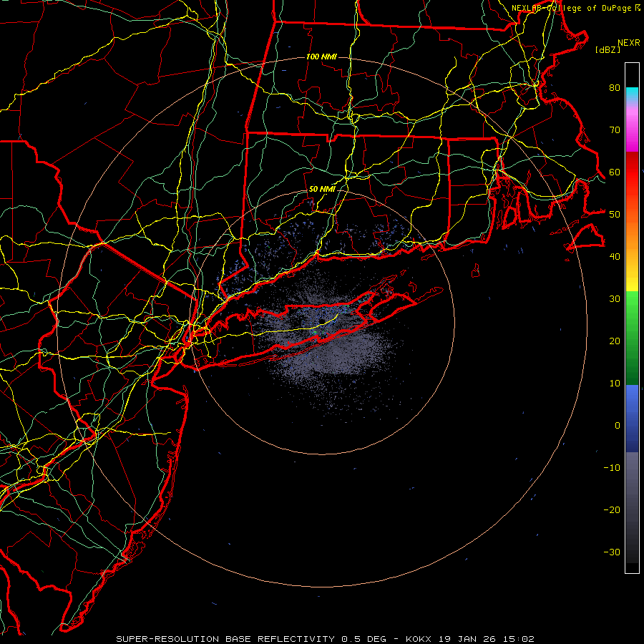Select the 0 value on the dBZ scale
This screenshot has height=644, width=644.
618,426
